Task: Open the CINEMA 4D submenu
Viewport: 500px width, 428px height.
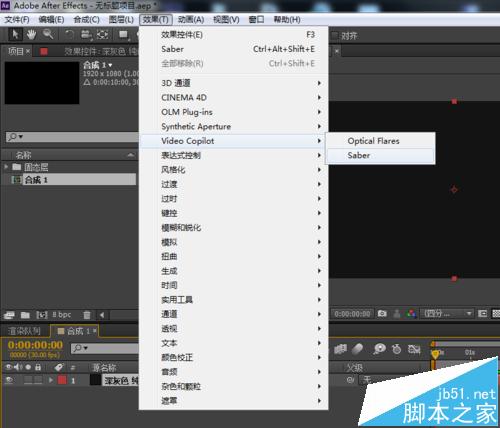Action: (x=233, y=98)
